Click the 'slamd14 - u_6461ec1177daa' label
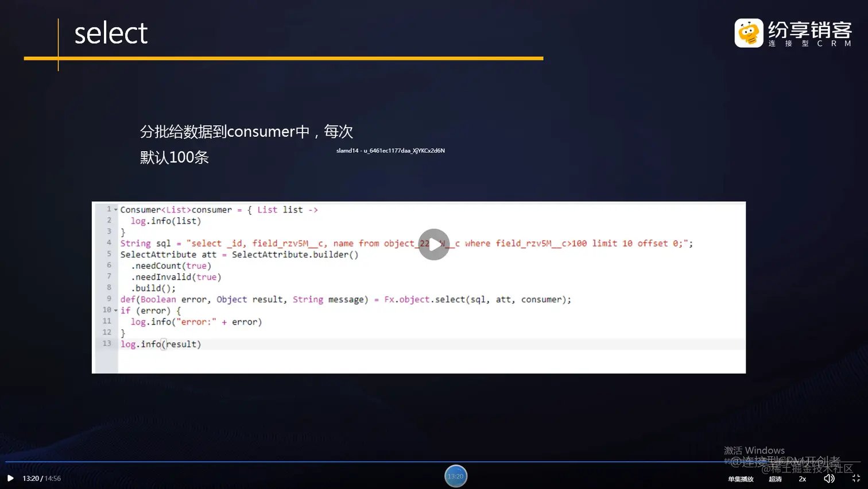The width and height of the screenshot is (868, 489). coord(390,151)
